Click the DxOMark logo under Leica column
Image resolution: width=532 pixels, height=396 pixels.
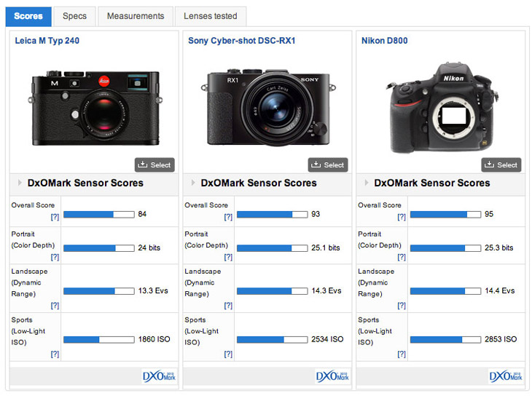pyautogui.click(x=159, y=376)
